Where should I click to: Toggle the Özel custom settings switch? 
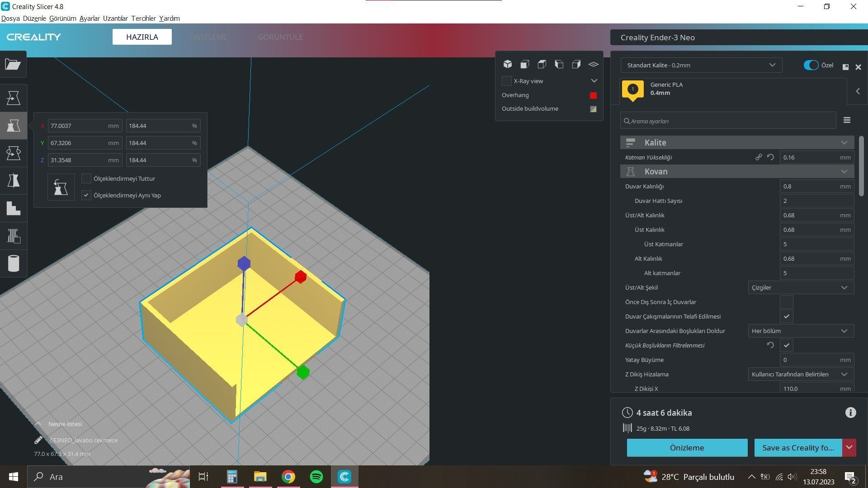[x=811, y=65]
